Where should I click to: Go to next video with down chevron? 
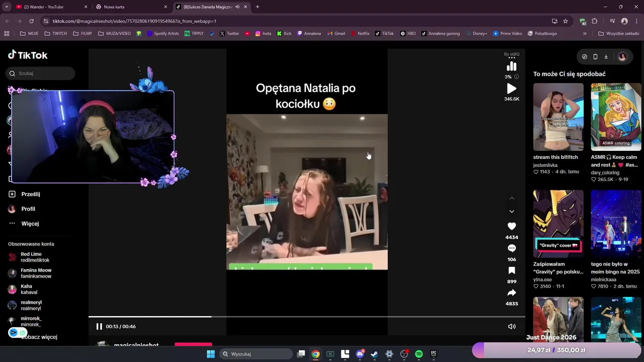click(x=512, y=211)
